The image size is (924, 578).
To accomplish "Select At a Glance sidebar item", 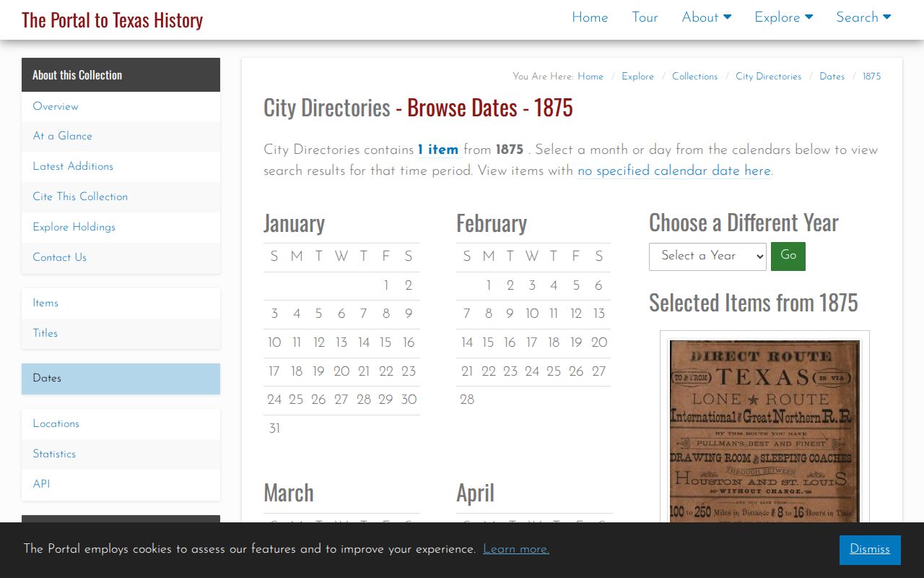I will (121, 136).
